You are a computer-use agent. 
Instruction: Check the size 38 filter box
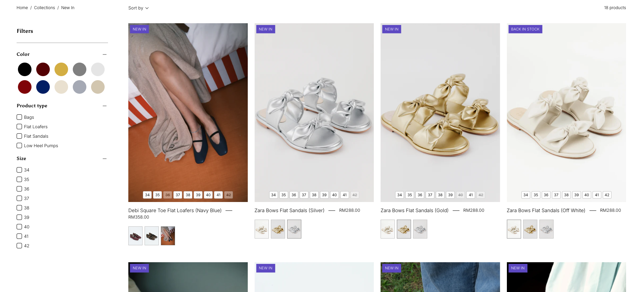(x=19, y=208)
